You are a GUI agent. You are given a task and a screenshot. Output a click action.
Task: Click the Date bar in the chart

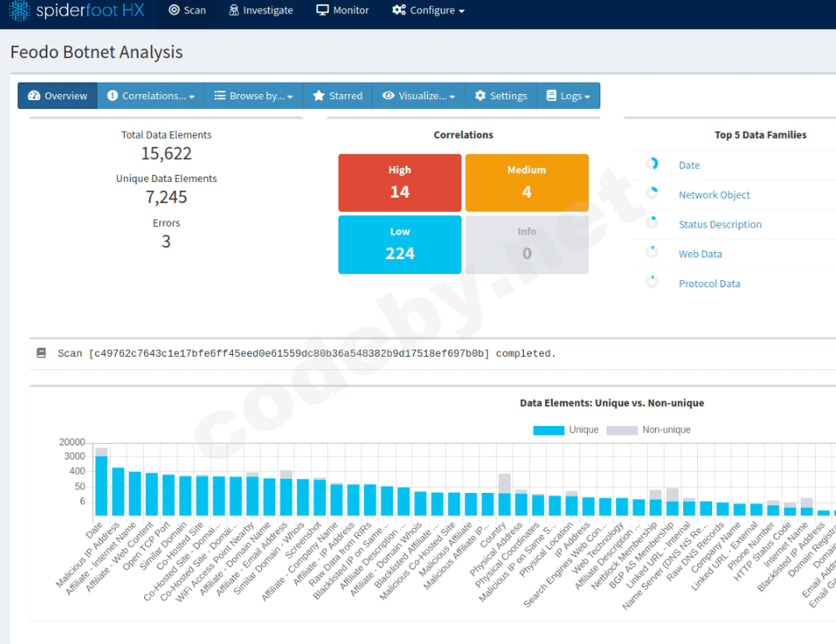pos(102,485)
